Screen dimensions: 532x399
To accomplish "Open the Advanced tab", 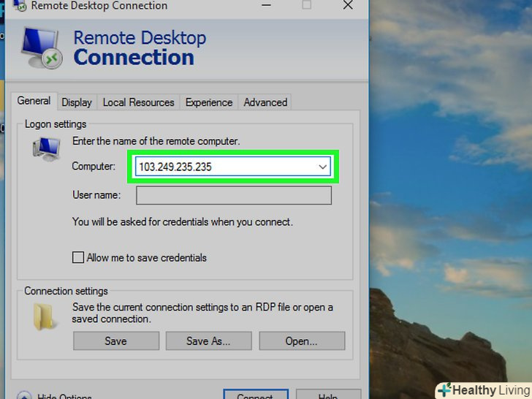I will coord(265,102).
